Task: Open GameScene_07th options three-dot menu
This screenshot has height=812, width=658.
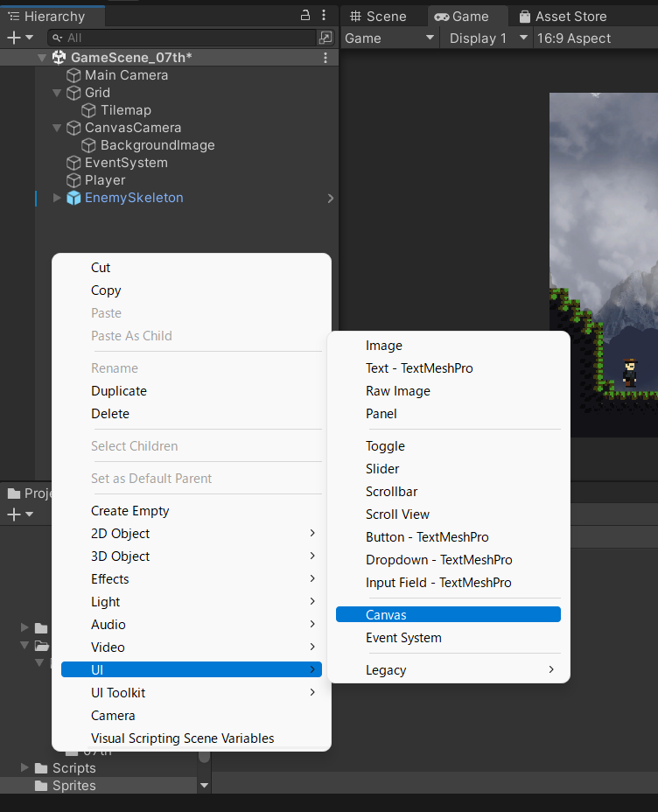Action: coord(325,58)
